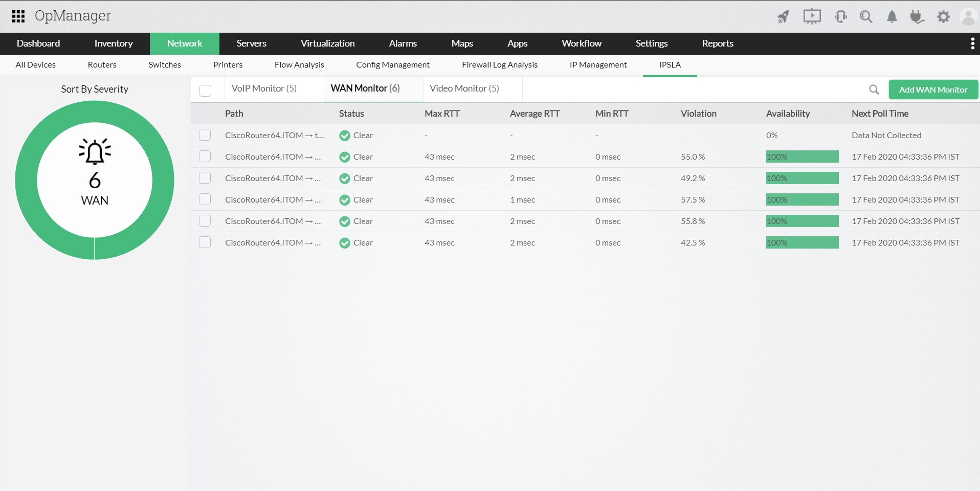Open the All Devices submenu link
Image resolution: width=980 pixels, height=491 pixels.
(35, 65)
